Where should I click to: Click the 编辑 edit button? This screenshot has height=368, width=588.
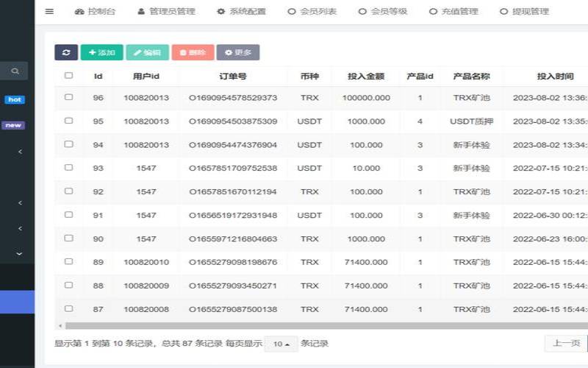click(148, 52)
